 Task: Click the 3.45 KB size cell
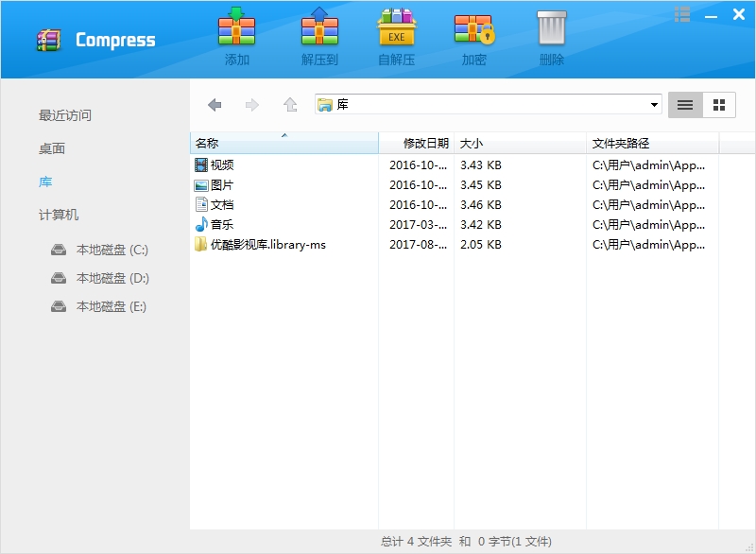click(481, 185)
